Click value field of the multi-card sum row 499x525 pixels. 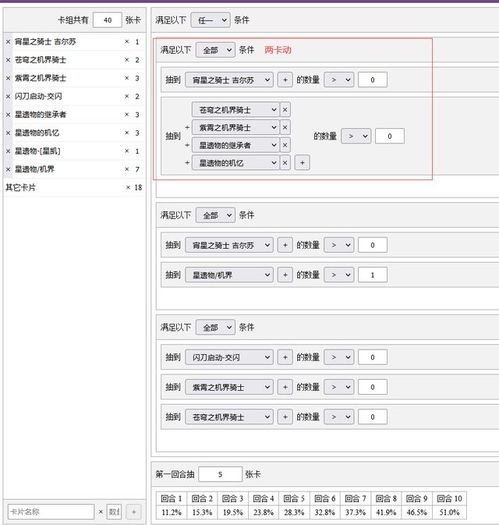[x=389, y=136]
